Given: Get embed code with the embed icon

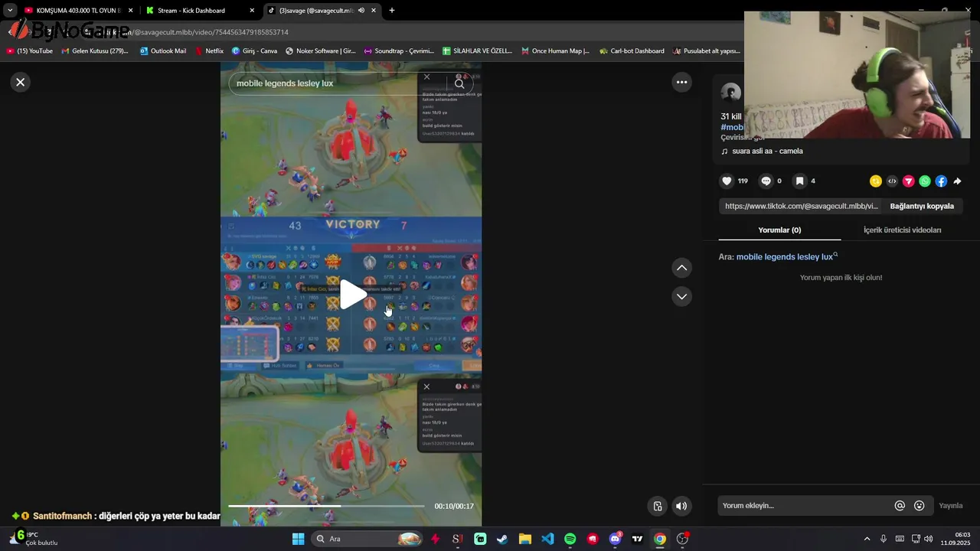Looking at the screenshot, I should 892,181.
